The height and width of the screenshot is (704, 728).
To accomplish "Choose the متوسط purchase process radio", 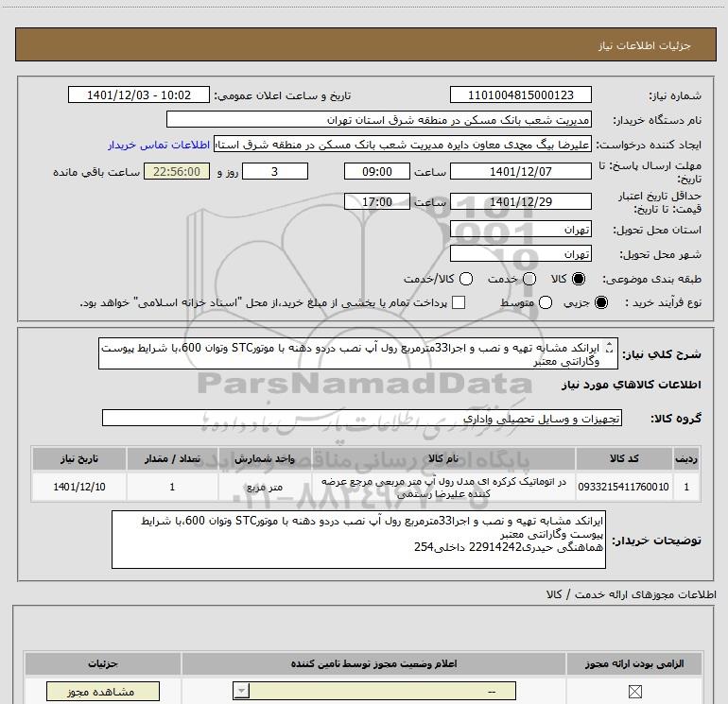I will pos(546,302).
